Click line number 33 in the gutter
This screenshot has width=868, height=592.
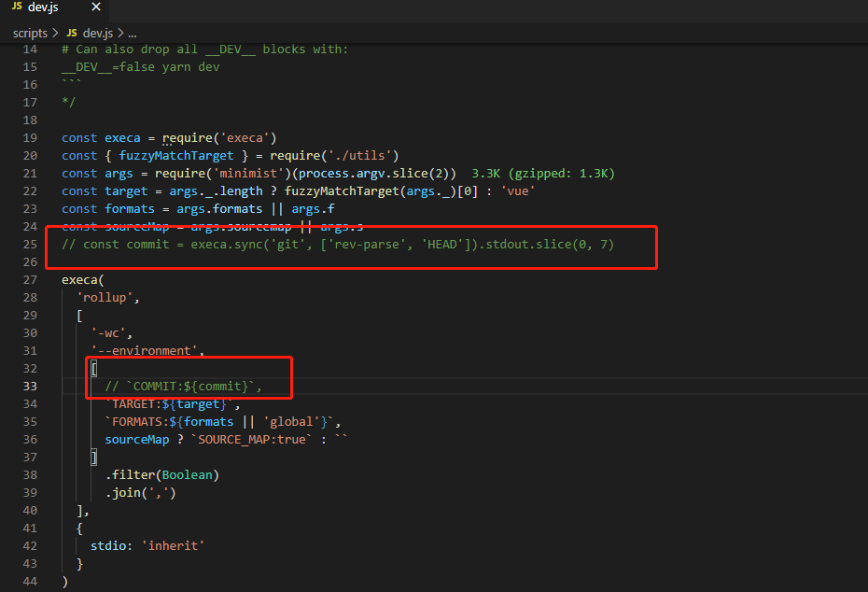pos(31,386)
